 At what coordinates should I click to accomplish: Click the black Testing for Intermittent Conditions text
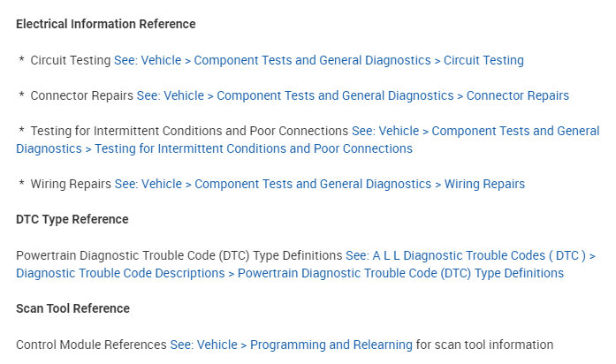click(189, 131)
